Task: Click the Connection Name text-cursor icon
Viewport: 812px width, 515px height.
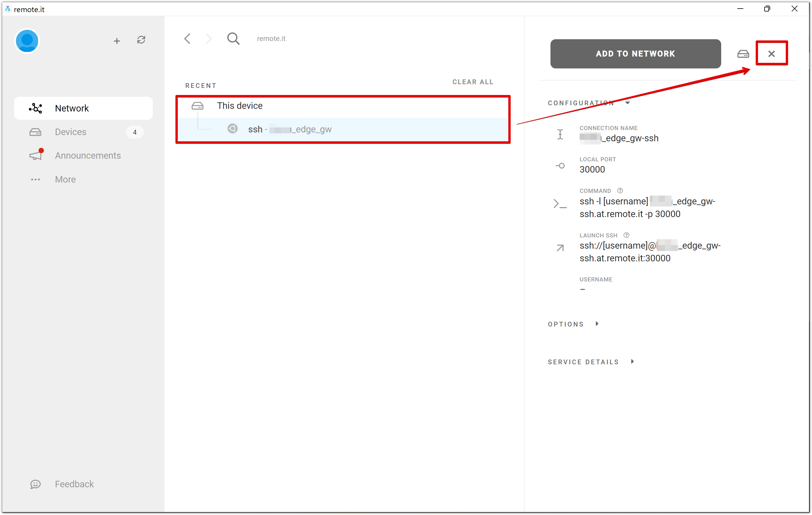Action: (x=560, y=134)
